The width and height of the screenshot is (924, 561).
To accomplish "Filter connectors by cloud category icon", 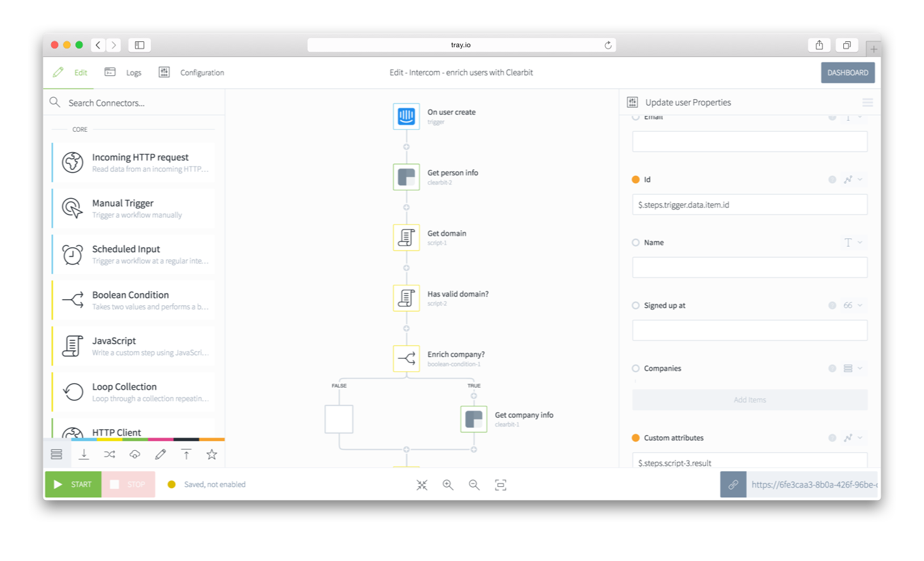I will click(135, 454).
